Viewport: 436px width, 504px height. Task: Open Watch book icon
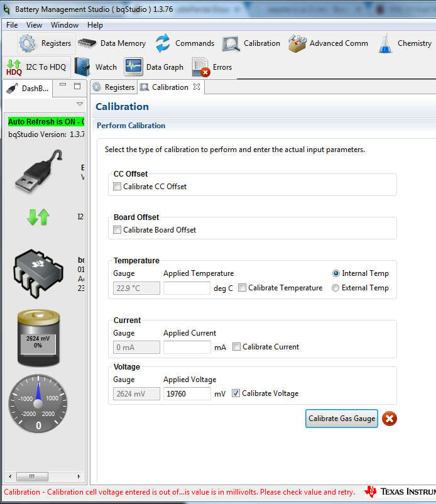click(x=82, y=67)
